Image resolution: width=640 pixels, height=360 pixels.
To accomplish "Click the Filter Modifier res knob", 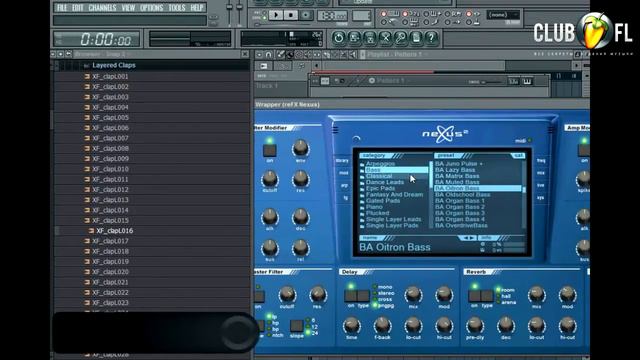I will click(300, 179).
